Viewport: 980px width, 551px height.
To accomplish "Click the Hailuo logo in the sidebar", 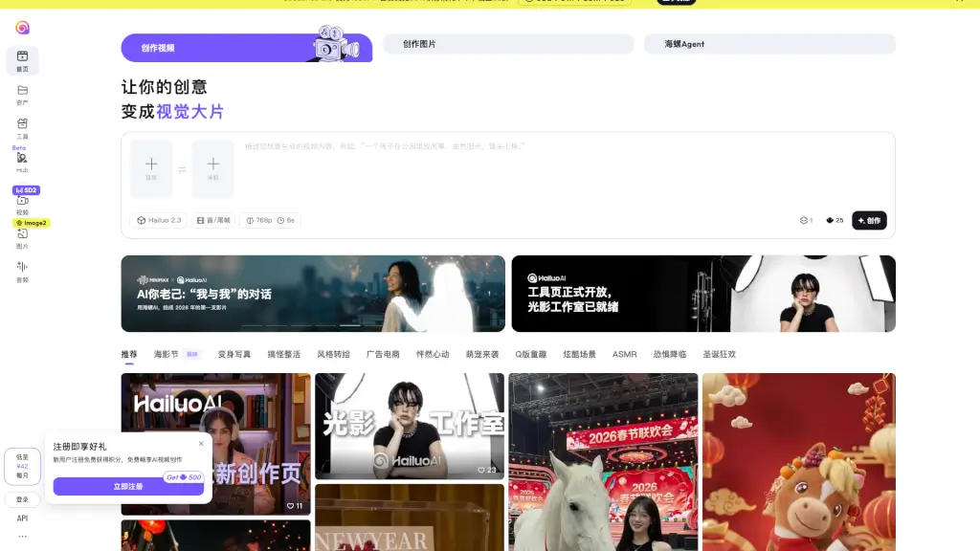I will click(22, 28).
